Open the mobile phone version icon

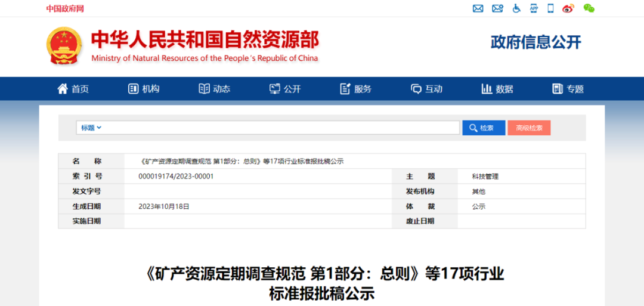551,8
